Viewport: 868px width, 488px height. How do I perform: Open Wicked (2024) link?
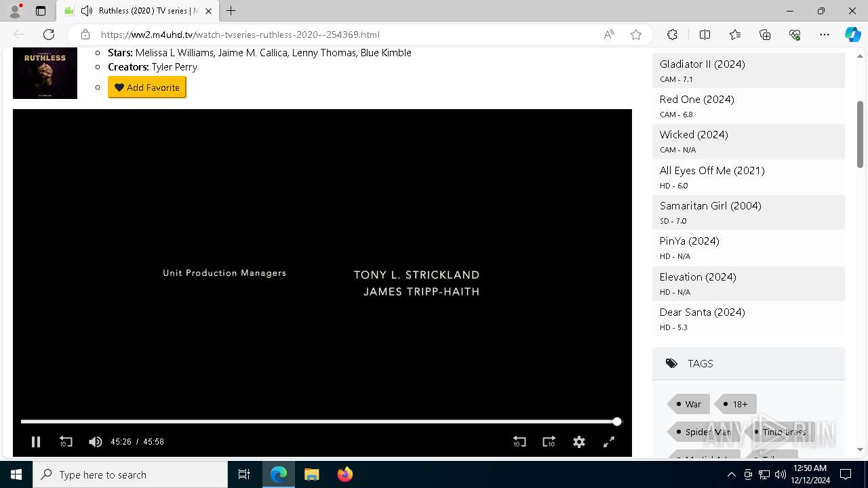click(694, 135)
